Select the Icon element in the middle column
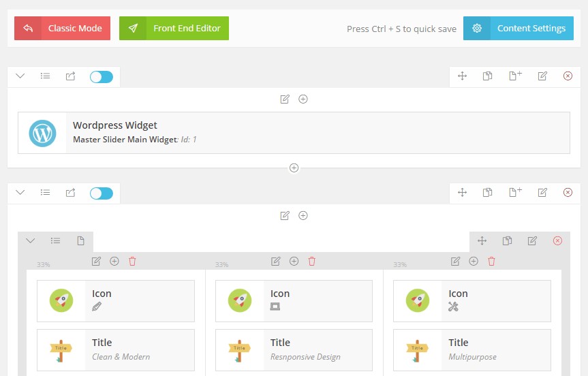The height and width of the screenshot is (376, 588). pyautogui.click(x=294, y=300)
